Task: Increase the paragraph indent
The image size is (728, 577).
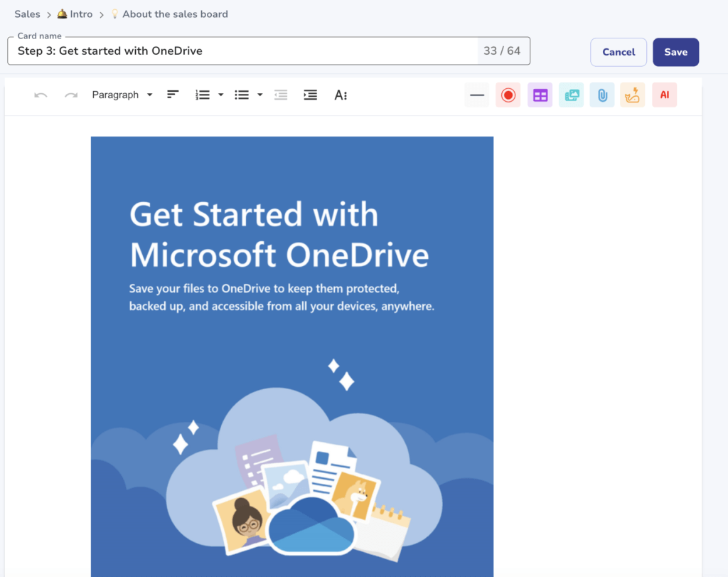Action: (x=310, y=95)
